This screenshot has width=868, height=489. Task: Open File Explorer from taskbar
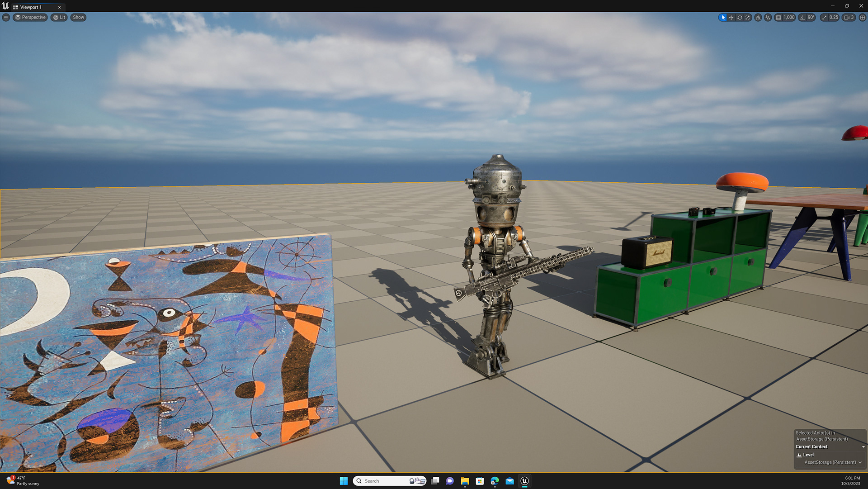click(x=465, y=481)
